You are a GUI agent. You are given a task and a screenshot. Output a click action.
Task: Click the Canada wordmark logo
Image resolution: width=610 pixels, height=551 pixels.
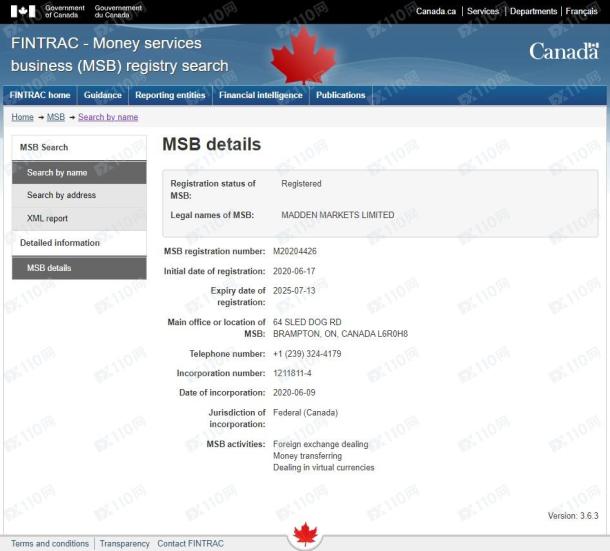pos(564,51)
